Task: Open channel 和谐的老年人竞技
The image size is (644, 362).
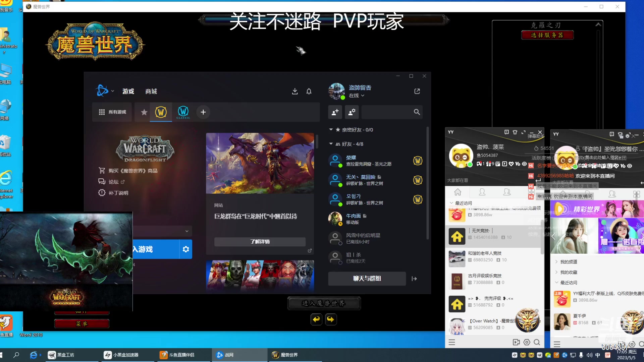Action: point(493,258)
